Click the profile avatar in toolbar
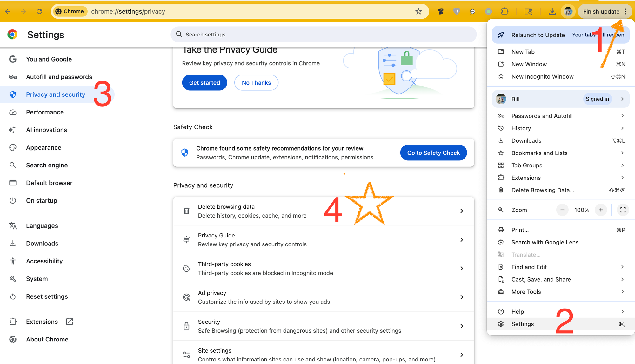This screenshot has height=364, width=635. 568,11
